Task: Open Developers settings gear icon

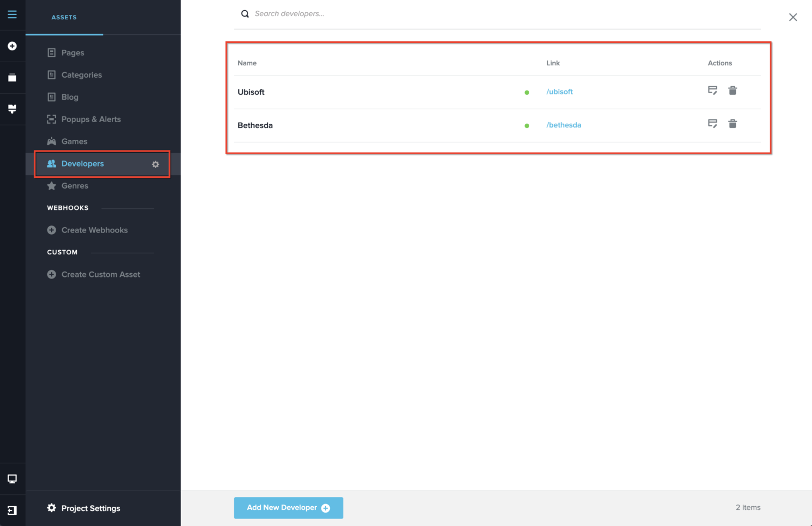Action: pos(155,164)
